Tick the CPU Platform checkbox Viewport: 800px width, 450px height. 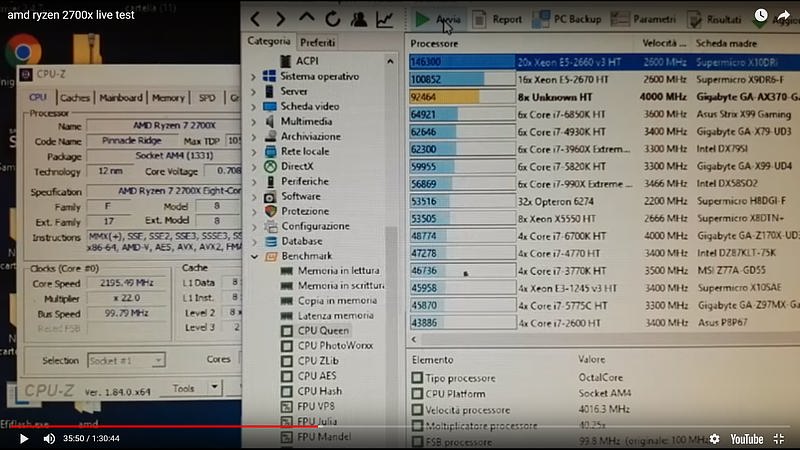coord(417,394)
